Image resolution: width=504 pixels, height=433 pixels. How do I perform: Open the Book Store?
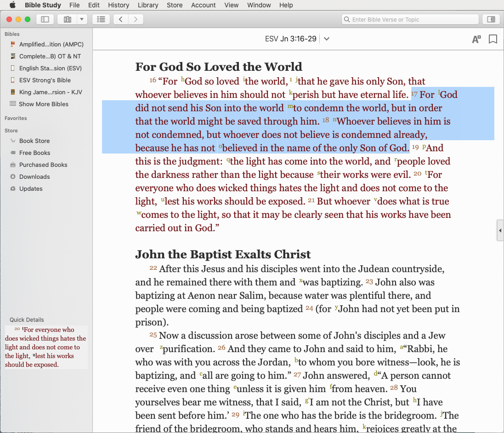pyautogui.click(x=34, y=141)
